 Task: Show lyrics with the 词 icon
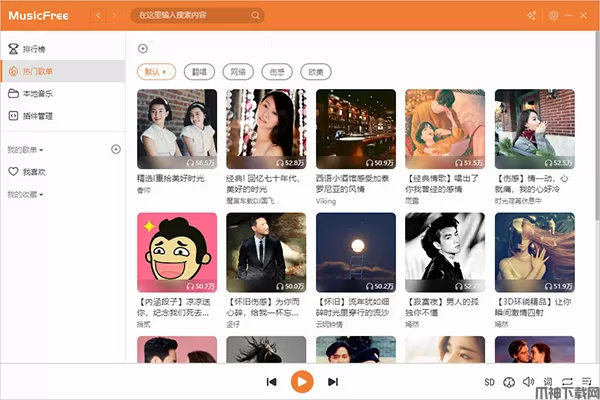[x=547, y=381]
